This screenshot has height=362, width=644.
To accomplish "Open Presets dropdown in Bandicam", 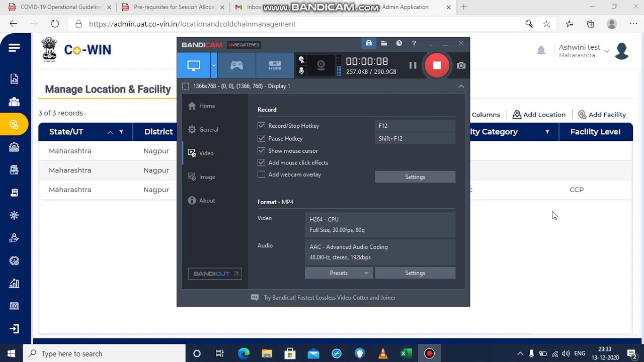I will tap(339, 273).
